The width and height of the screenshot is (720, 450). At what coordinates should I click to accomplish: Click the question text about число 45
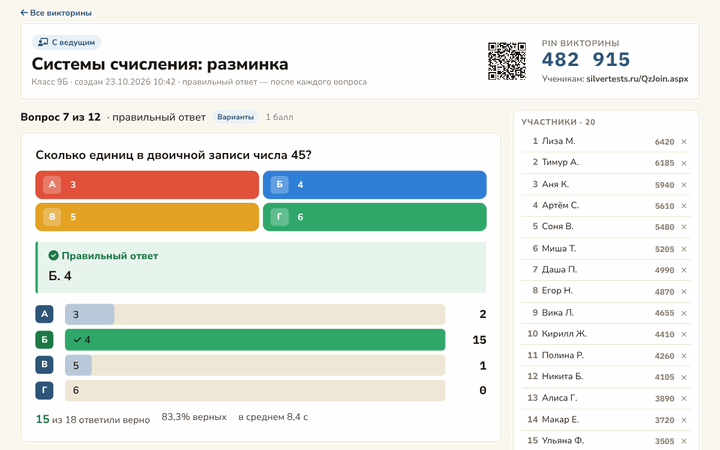[174, 155]
